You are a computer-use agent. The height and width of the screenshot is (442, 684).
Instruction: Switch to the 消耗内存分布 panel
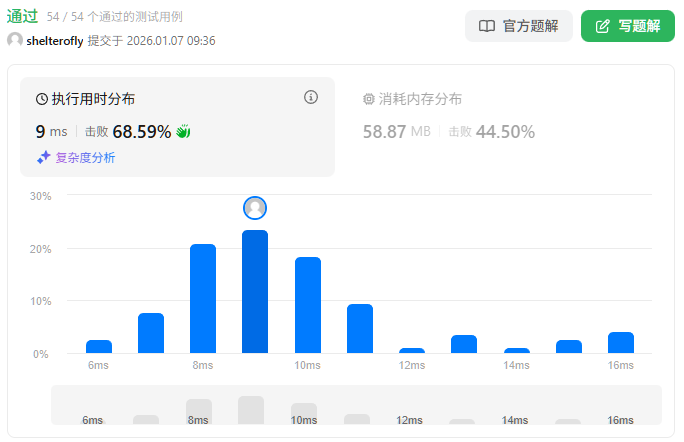click(419, 99)
